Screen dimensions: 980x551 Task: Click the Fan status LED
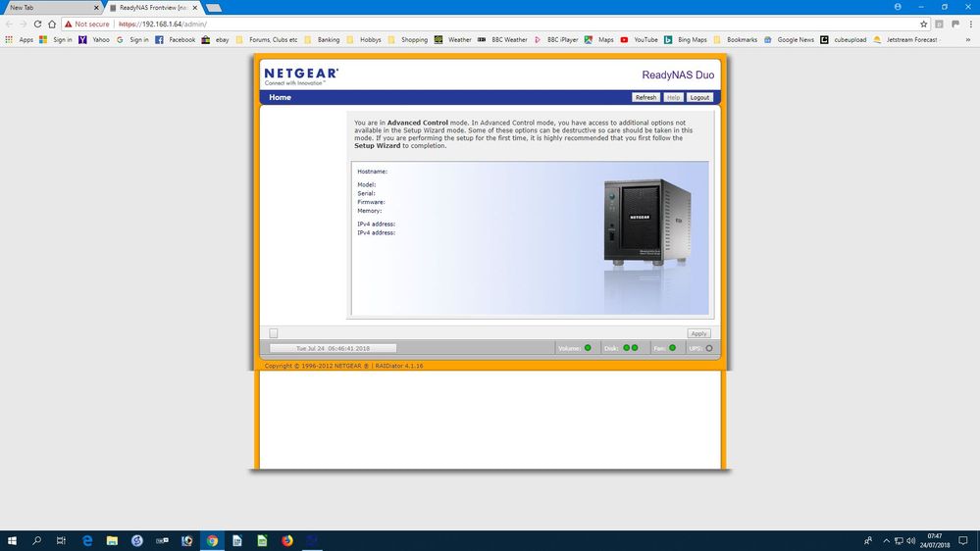[x=673, y=348]
